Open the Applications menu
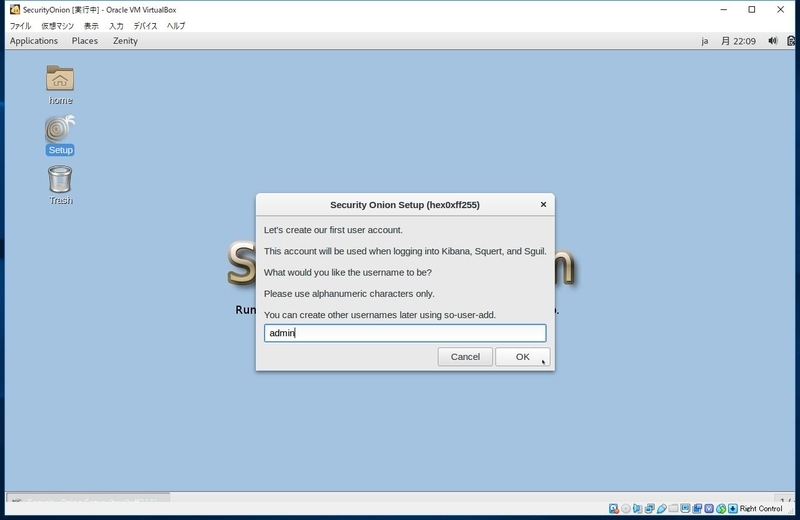This screenshot has height=520, width=800. 34,41
